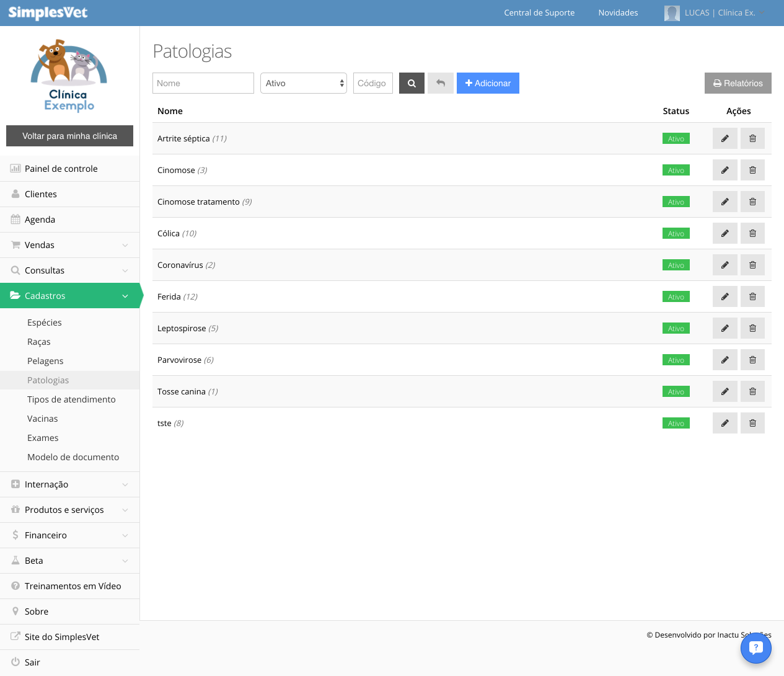Open the Ativo status dropdown
The image size is (784, 676).
[304, 83]
